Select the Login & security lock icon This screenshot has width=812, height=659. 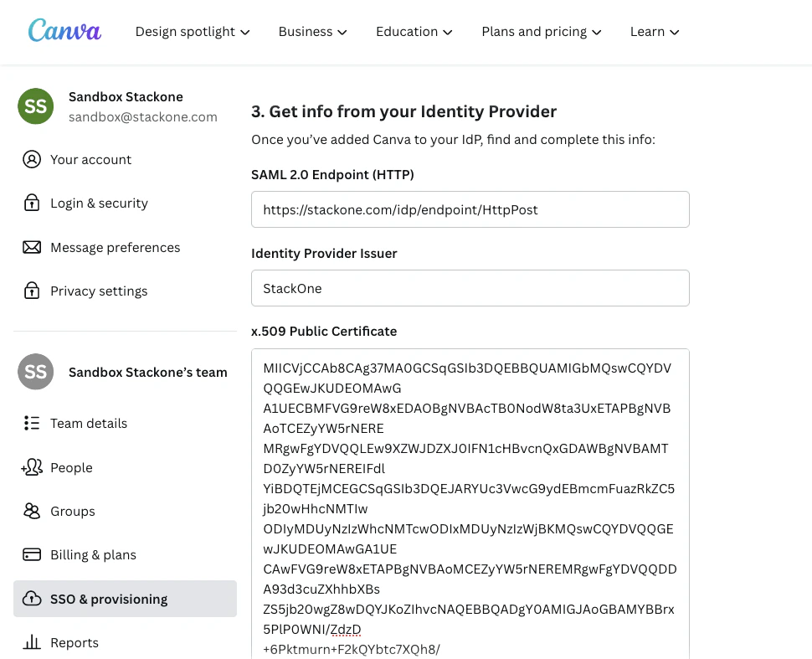(x=32, y=203)
